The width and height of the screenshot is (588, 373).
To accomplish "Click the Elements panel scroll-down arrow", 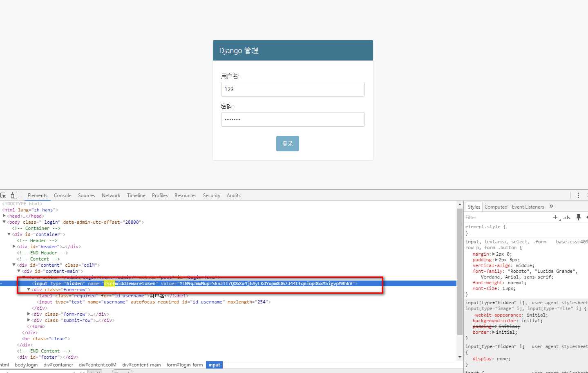I will click(x=460, y=357).
